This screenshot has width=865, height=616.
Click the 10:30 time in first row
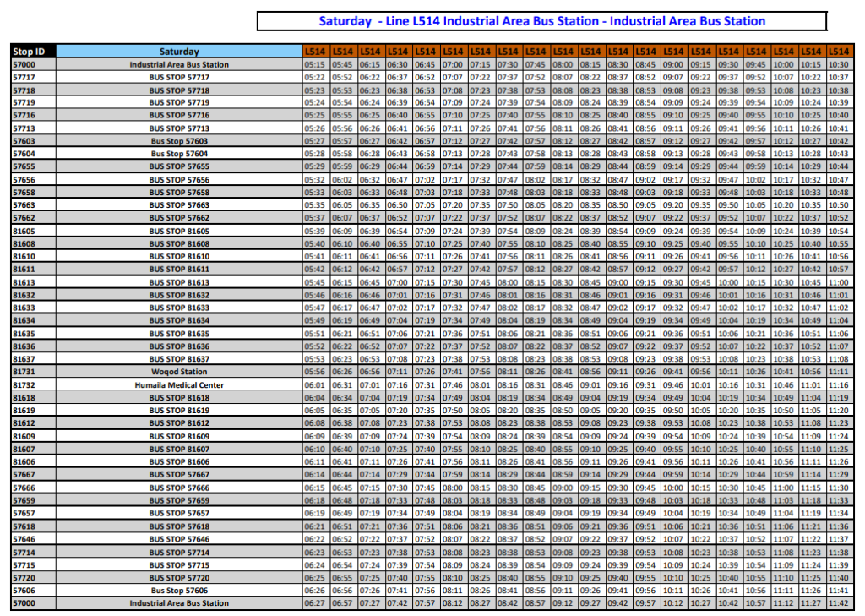tap(839, 64)
